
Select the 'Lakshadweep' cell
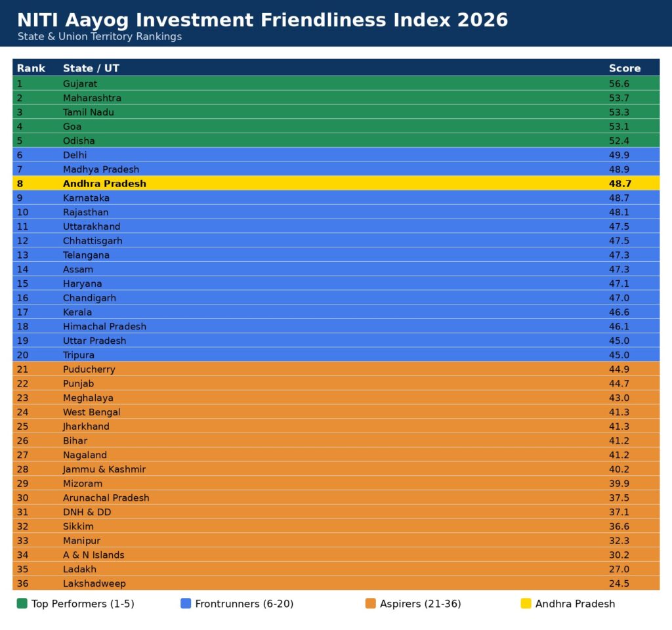coord(94,583)
